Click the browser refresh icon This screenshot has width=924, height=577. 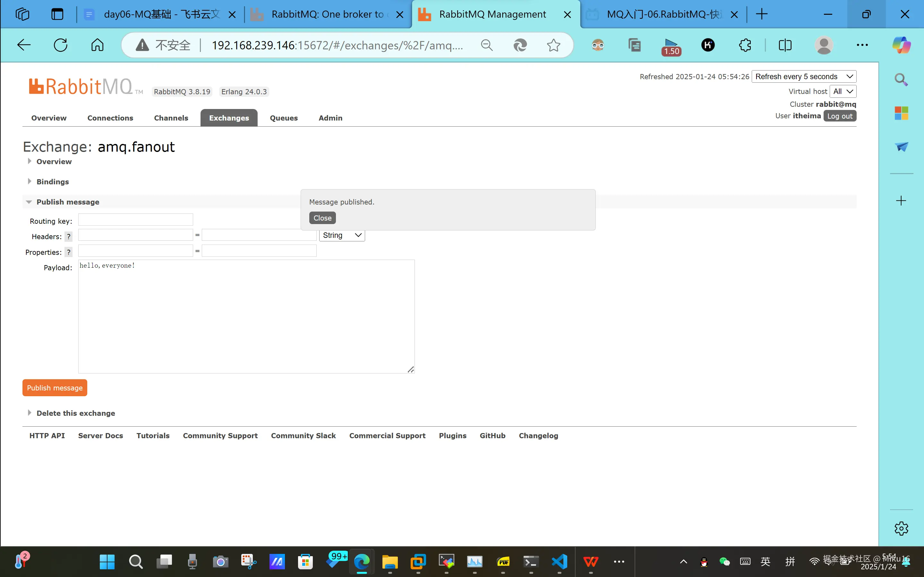60,45
